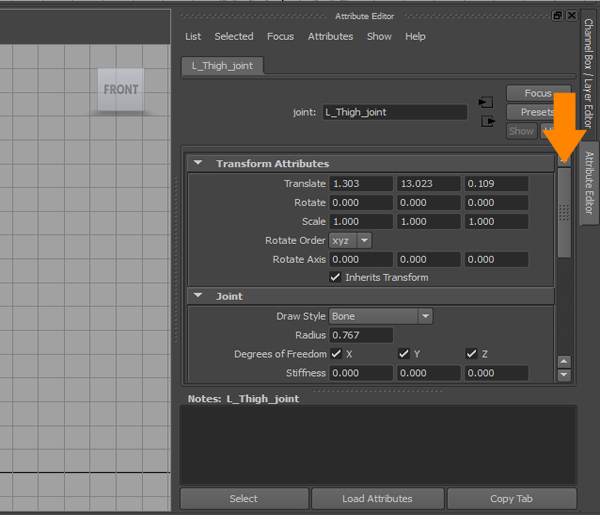Open the Rotate Order dropdown
Image resolution: width=600 pixels, height=515 pixels.
click(x=350, y=241)
